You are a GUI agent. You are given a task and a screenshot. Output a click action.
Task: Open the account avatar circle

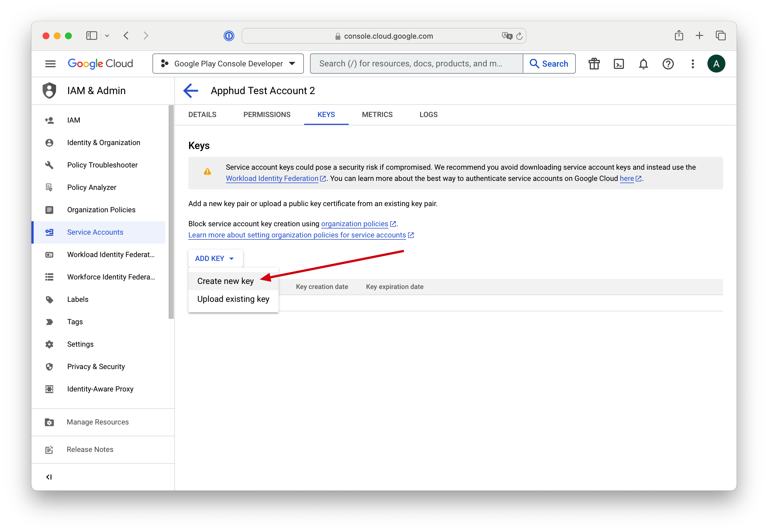coord(717,63)
